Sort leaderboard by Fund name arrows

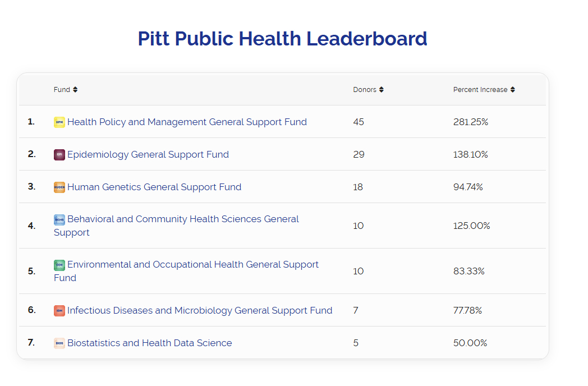(x=75, y=90)
